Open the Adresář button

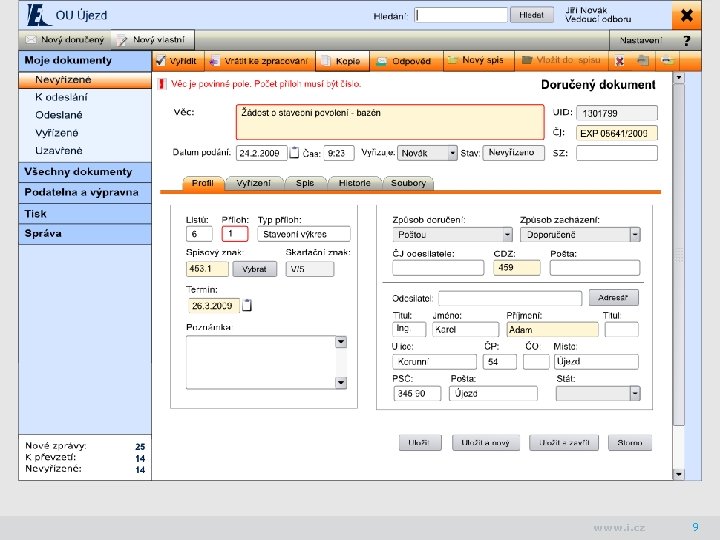click(x=613, y=298)
